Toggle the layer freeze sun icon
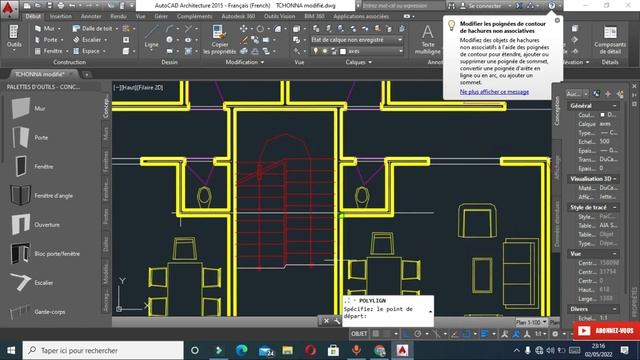 point(325,51)
